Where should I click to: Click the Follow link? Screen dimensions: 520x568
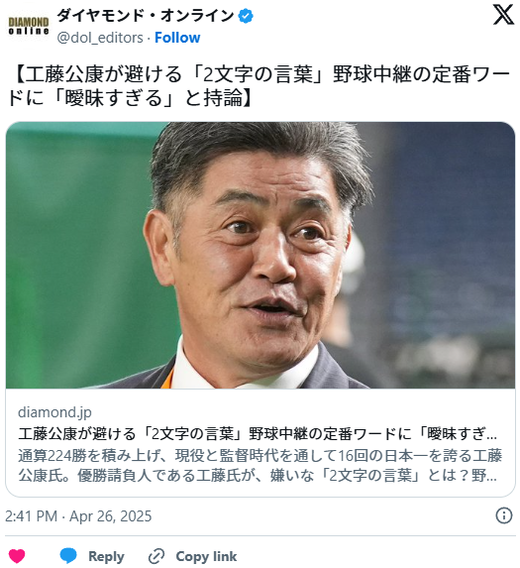[x=177, y=38]
